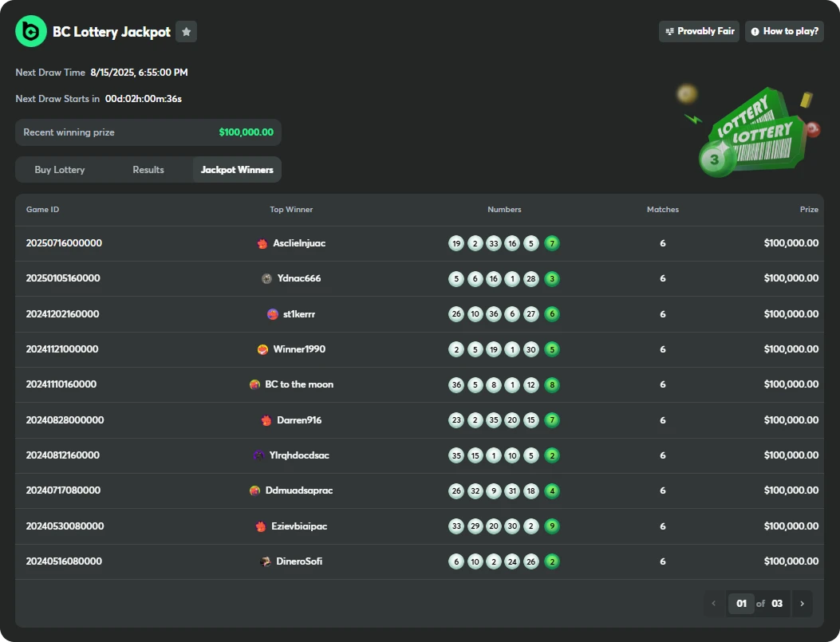Open the Results tab
This screenshot has width=840, height=642.
148,170
